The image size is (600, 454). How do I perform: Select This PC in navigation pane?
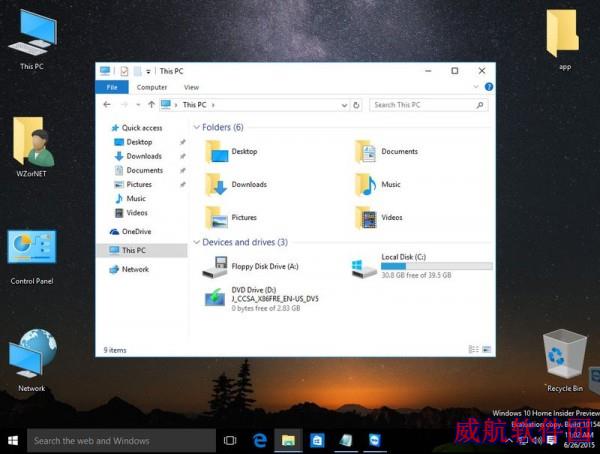[142, 250]
